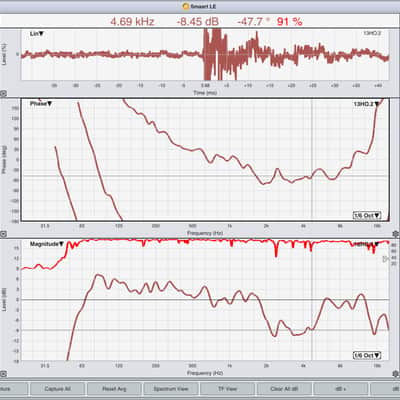
Task: Click the 91 % coherence readout
Action: pos(289,22)
